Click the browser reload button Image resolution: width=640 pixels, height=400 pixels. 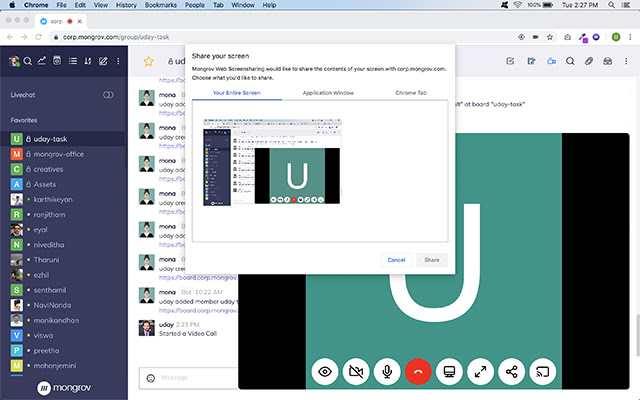click(38, 37)
